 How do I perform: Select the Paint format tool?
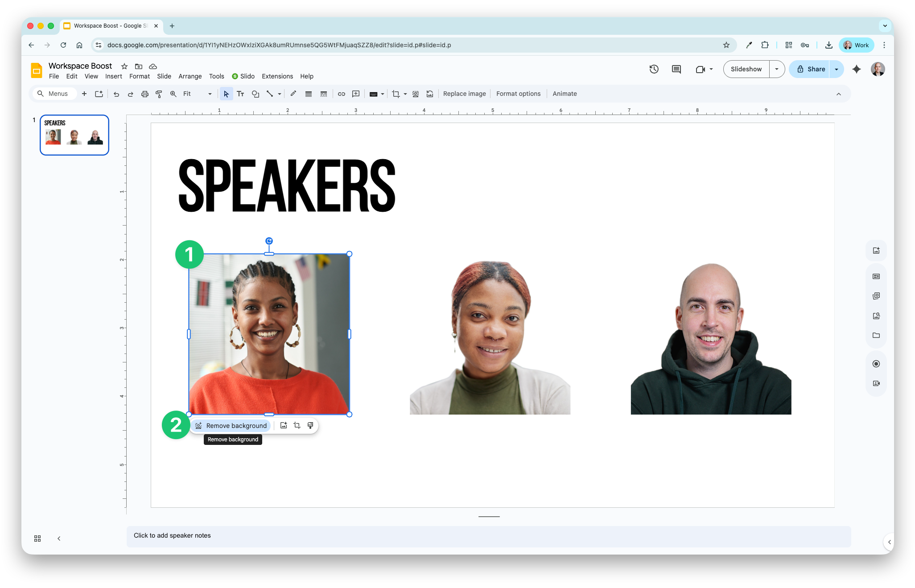tap(159, 94)
